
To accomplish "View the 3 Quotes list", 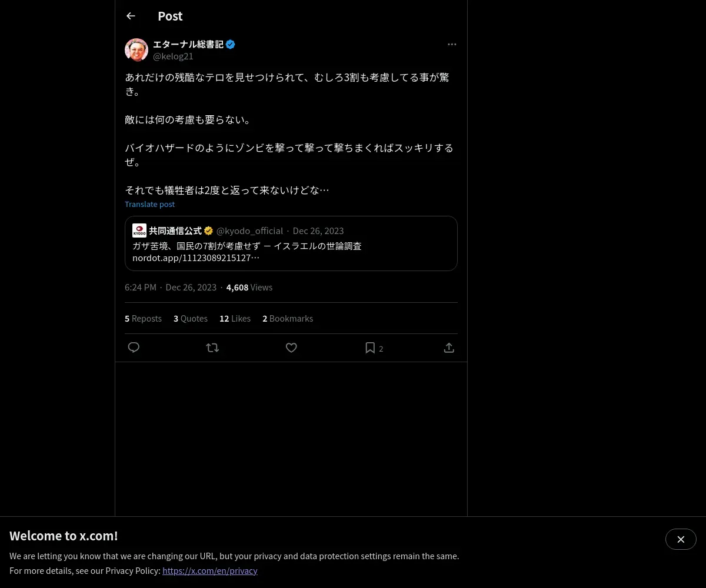I will (x=191, y=318).
